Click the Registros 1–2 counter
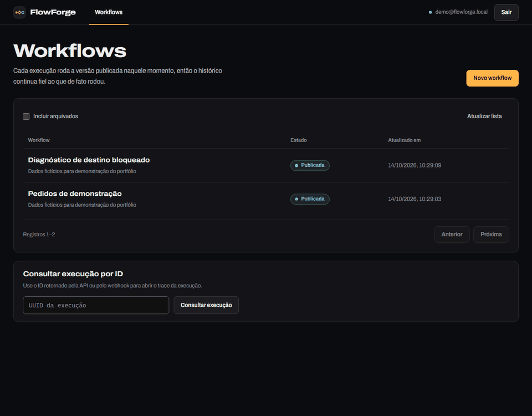The width and height of the screenshot is (532, 416). tap(39, 234)
